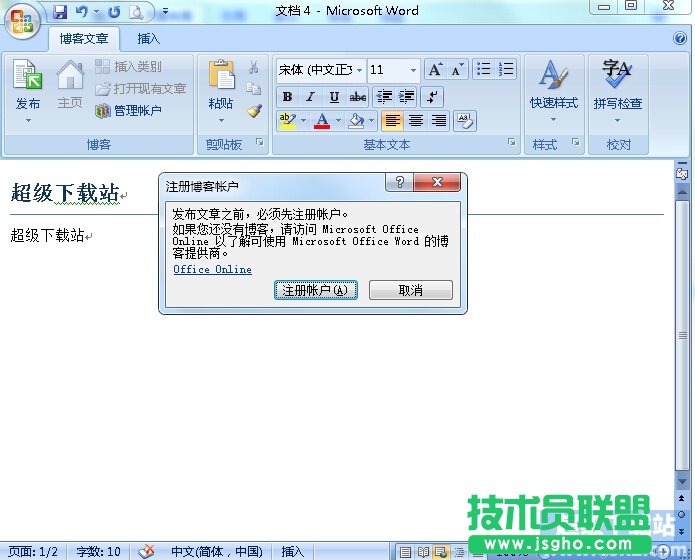Toggle Bold formatting
The height and width of the screenshot is (560, 695).
(288, 97)
